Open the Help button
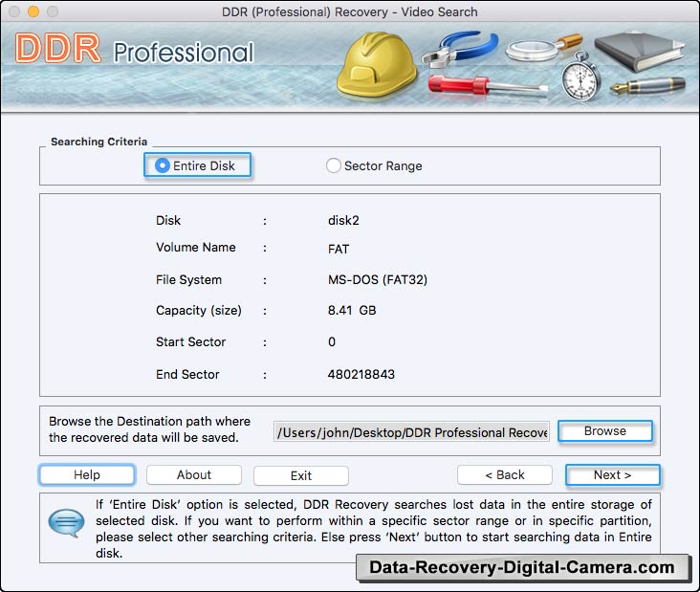The height and width of the screenshot is (592, 700). pyautogui.click(x=87, y=475)
